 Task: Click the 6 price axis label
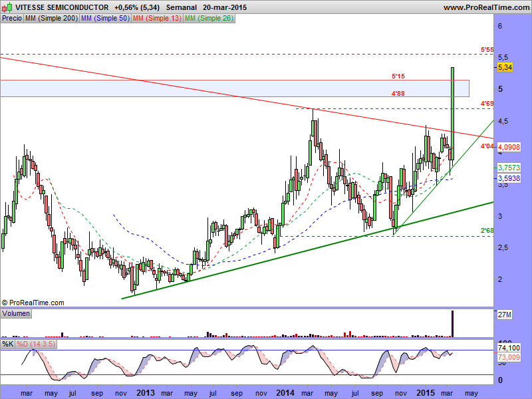pyautogui.click(x=501, y=26)
